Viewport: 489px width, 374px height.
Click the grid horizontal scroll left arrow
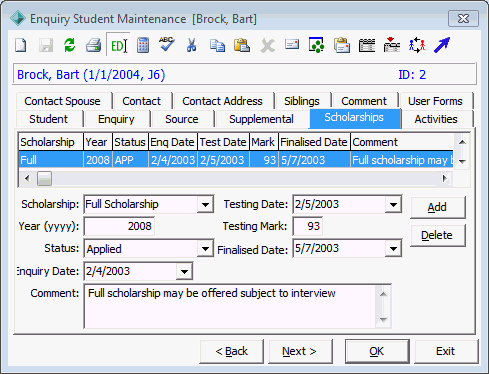(27, 179)
